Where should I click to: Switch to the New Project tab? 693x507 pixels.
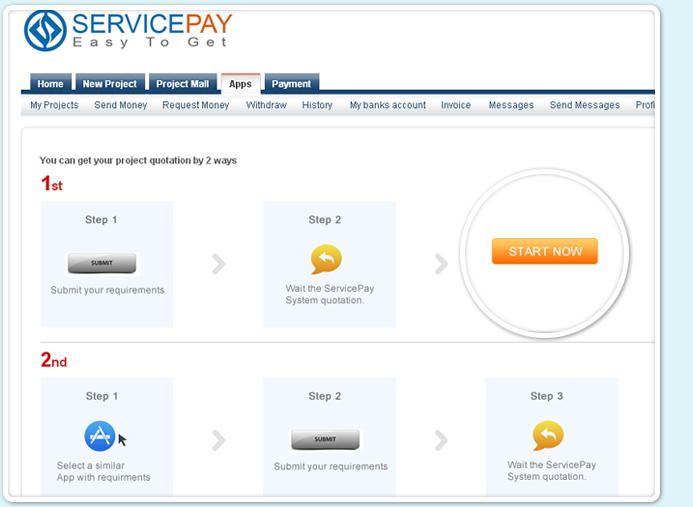click(110, 84)
